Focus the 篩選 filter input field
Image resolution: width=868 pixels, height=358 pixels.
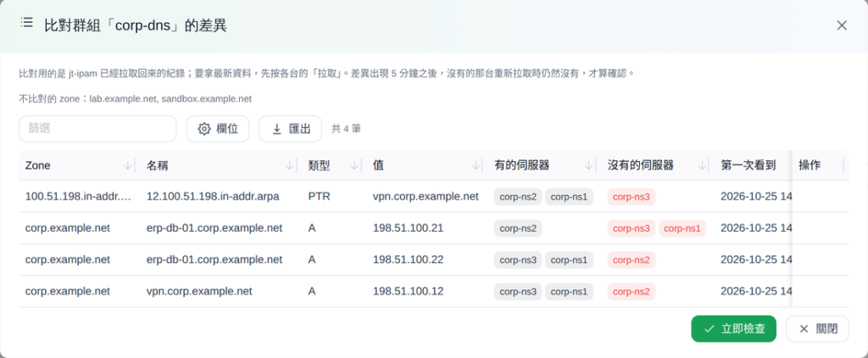[x=98, y=129]
